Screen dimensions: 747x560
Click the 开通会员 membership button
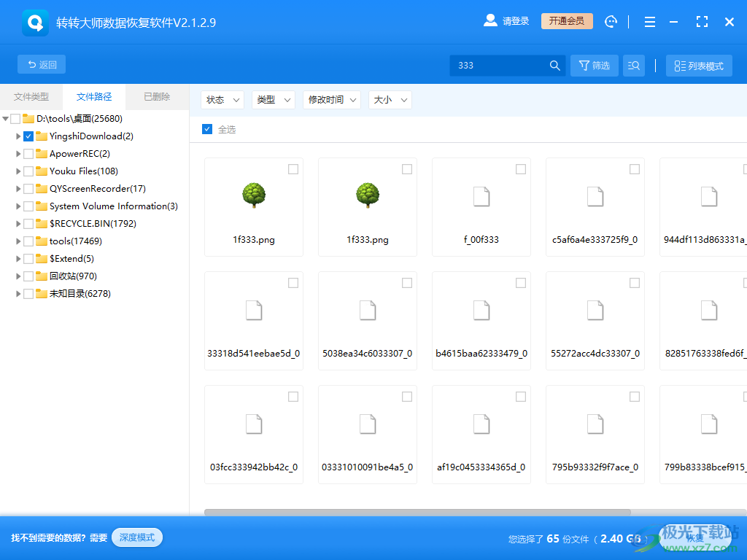tap(567, 21)
